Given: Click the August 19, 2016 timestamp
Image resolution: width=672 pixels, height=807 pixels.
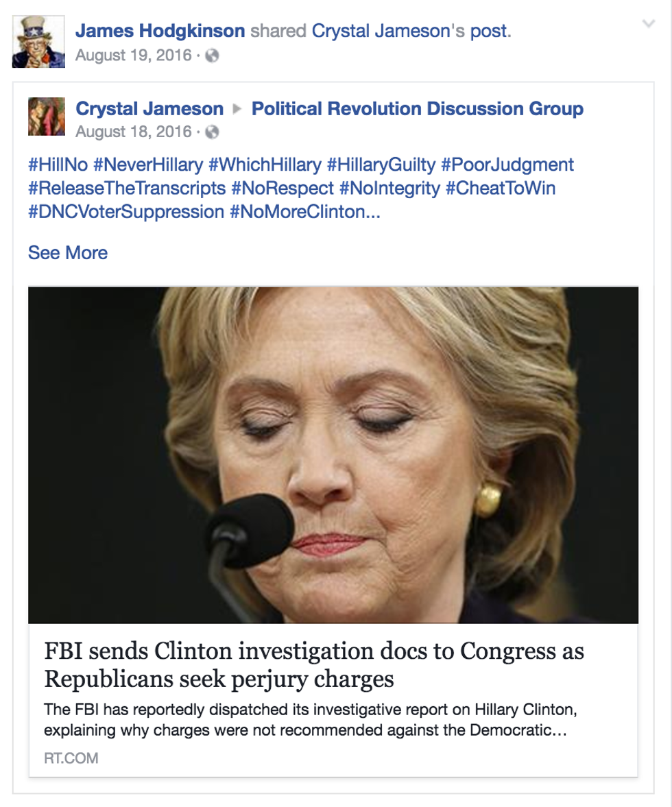Looking at the screenshot, I should pyautogui.click(x=133, y=55).
